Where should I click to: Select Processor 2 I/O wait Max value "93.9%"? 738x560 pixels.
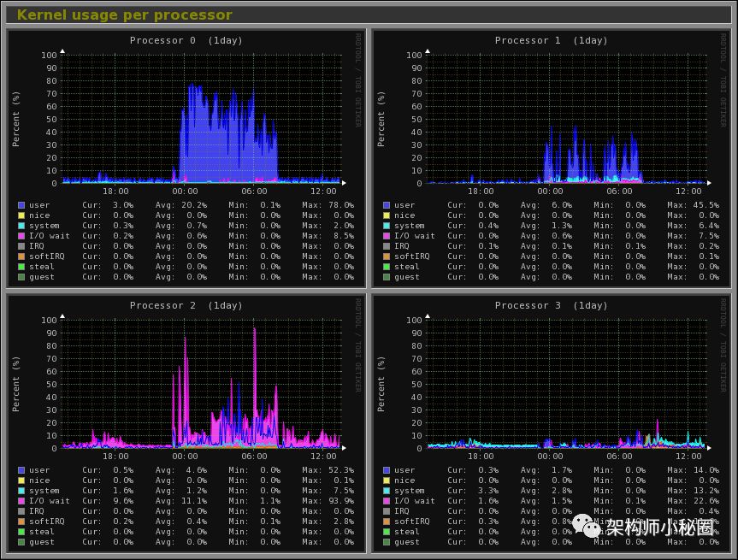coord(341,501)
